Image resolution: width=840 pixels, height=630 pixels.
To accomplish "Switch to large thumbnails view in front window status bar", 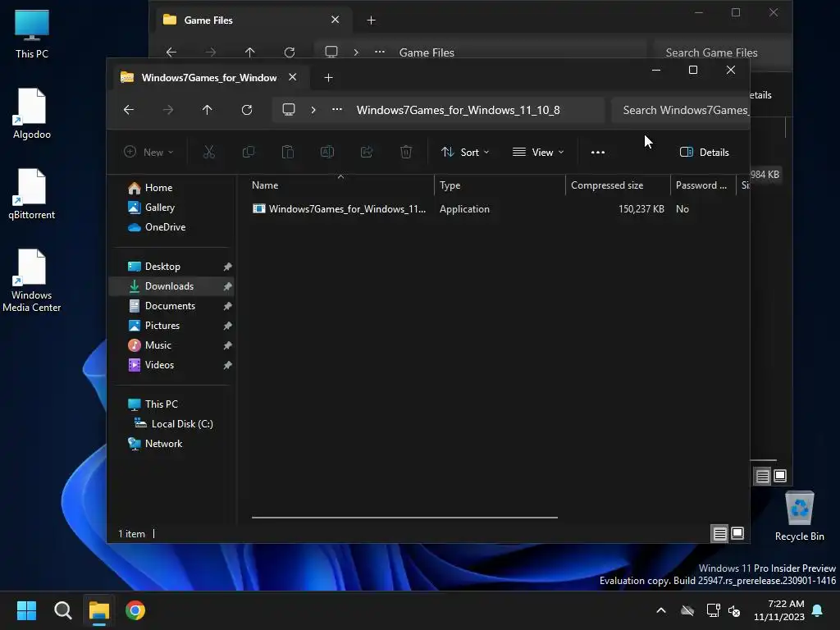I will click(x=737, y=533).
